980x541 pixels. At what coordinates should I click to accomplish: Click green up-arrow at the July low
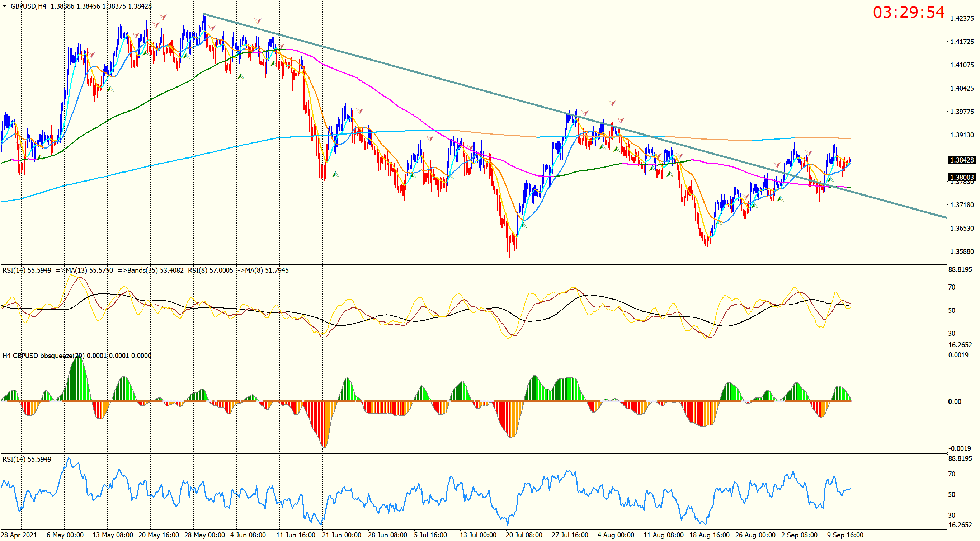click(x=523, y=225)
